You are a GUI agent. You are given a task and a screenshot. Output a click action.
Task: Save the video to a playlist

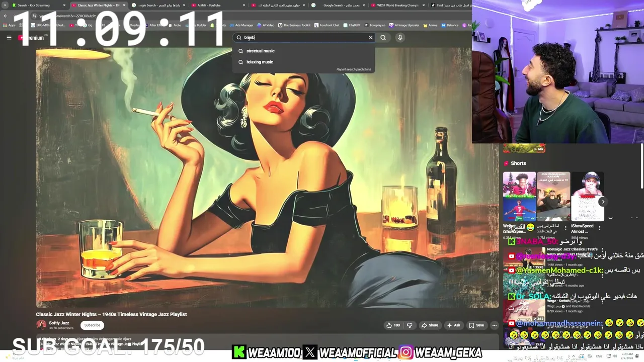click(476, 325)
